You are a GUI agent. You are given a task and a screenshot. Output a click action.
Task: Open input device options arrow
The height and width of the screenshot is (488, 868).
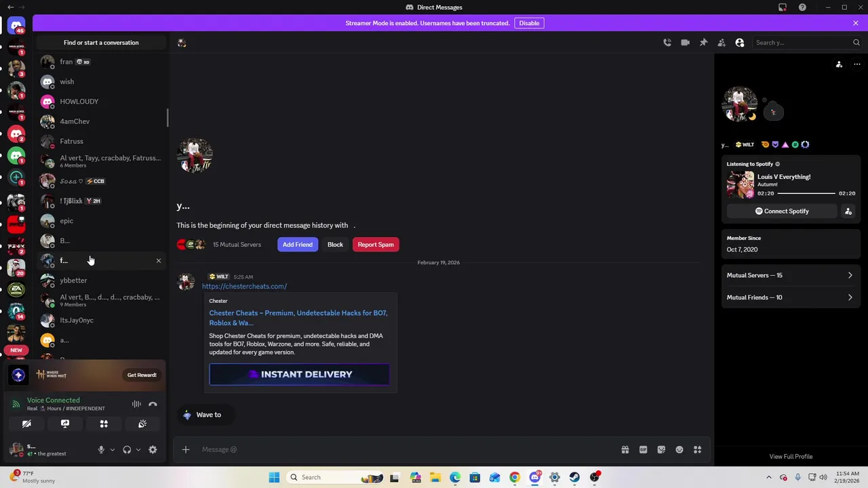tap(113, 449)
